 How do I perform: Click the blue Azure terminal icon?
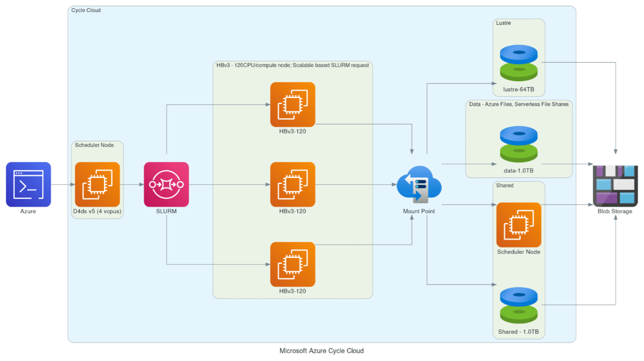(x=28, y=184)
